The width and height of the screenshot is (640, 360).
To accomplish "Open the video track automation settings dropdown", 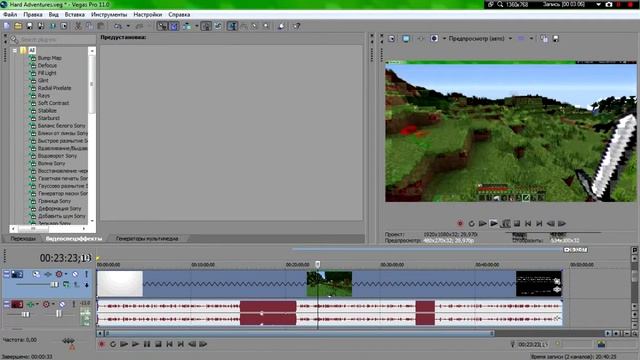I will click(x=66, y=274).
